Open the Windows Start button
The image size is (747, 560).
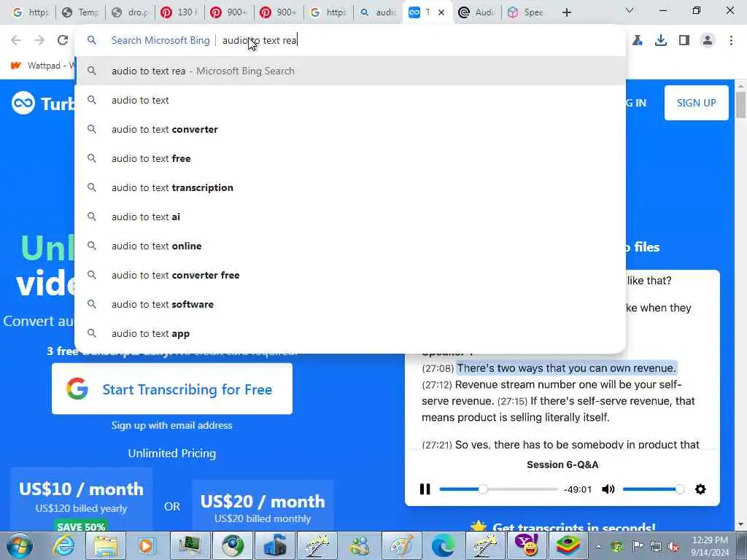tap(20, 545)
